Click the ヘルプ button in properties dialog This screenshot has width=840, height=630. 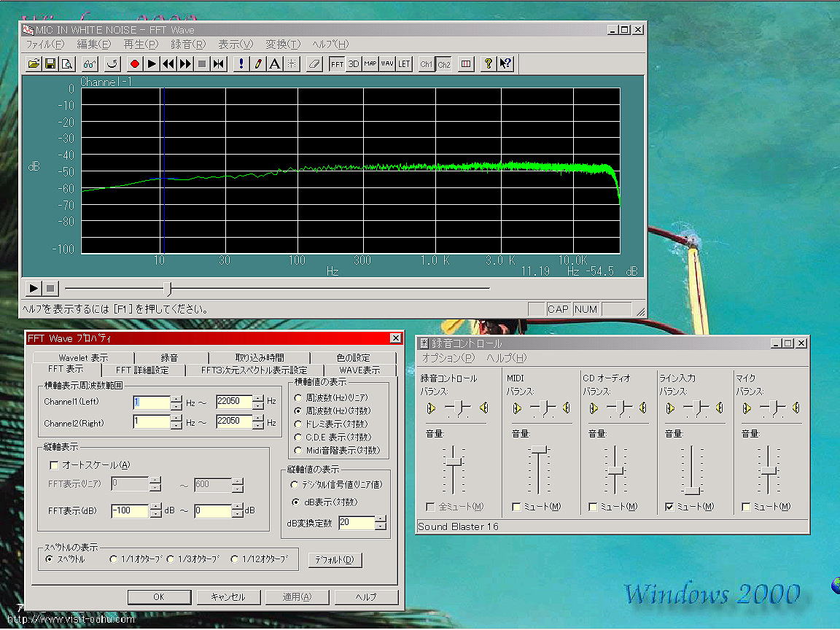point(367,596)
